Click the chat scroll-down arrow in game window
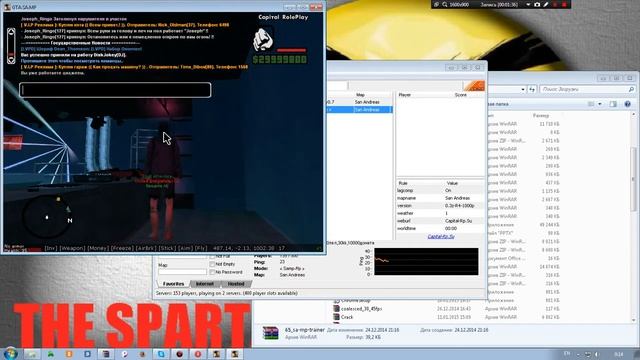 coord(11,60)
